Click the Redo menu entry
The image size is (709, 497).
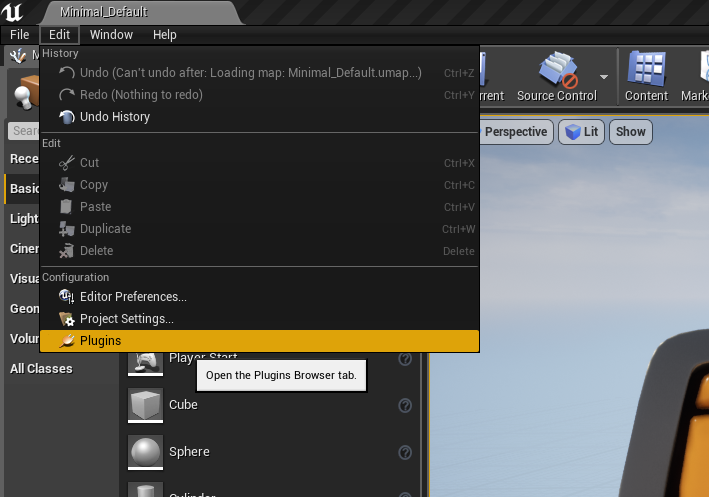260,95
